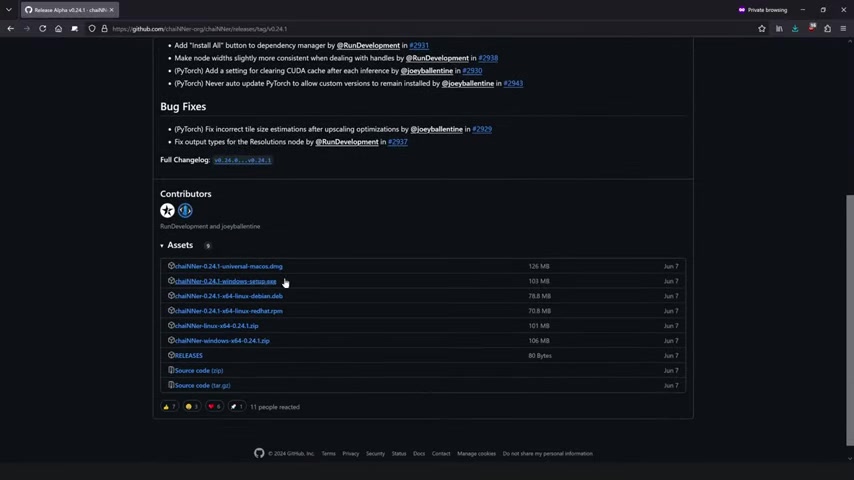Go to the browser home page
The image size is (854, 480).
[x=58, y=28]
